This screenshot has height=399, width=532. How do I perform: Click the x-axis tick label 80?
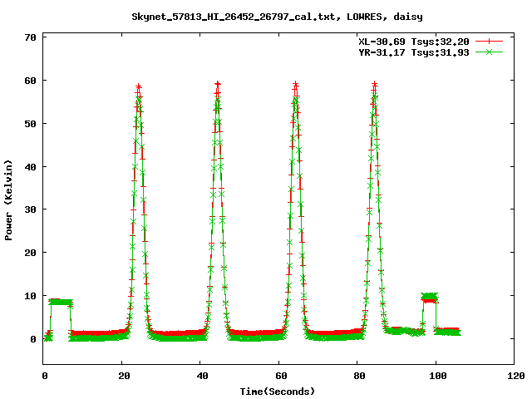(359, 376)
